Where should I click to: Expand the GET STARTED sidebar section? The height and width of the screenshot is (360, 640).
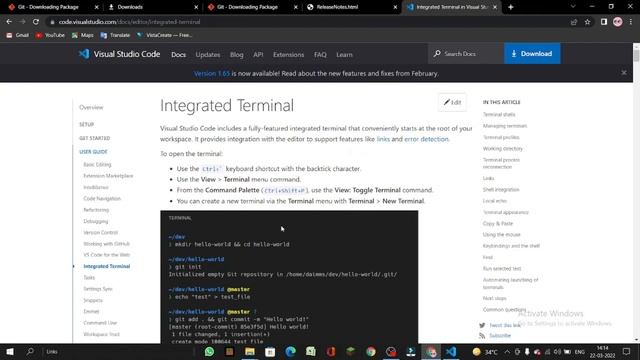point(95,138)
